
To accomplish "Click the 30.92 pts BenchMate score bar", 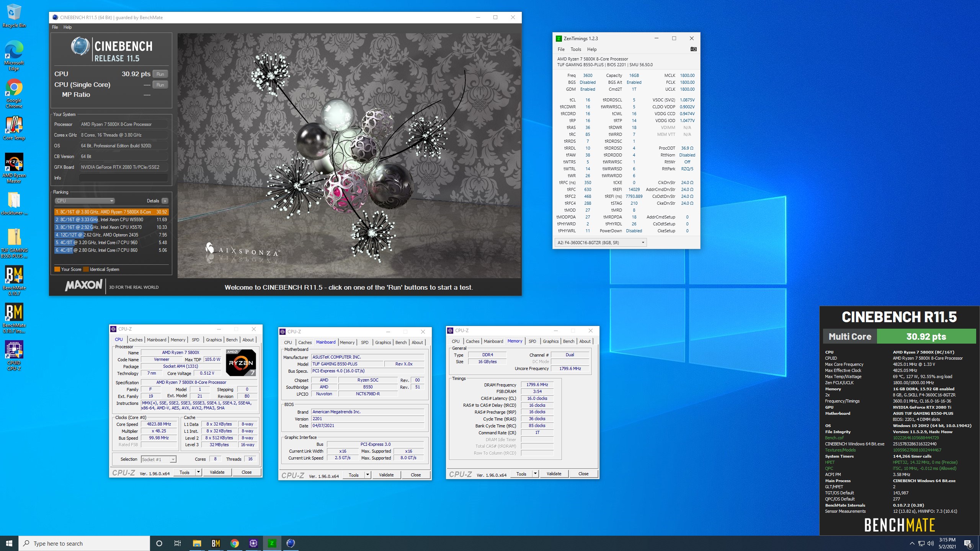I will click(926, 337).
